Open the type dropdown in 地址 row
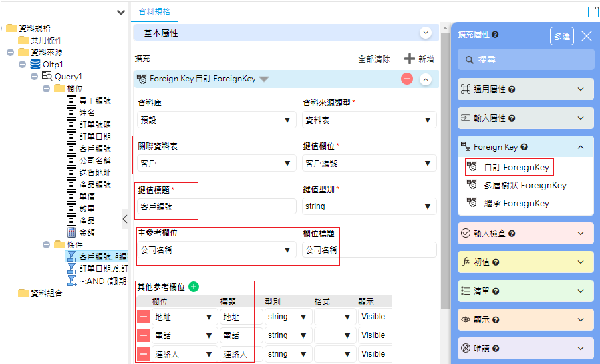Viewport: 600px width, 364px height. click(287, 317)
